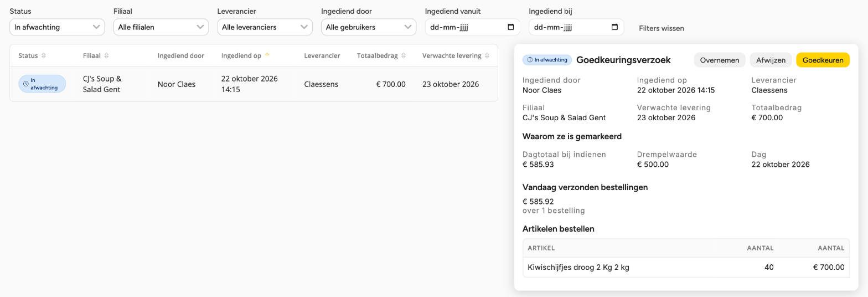Click € 585.92 sent orders amount
Screen dimensions: 868x297
[538, 202]
